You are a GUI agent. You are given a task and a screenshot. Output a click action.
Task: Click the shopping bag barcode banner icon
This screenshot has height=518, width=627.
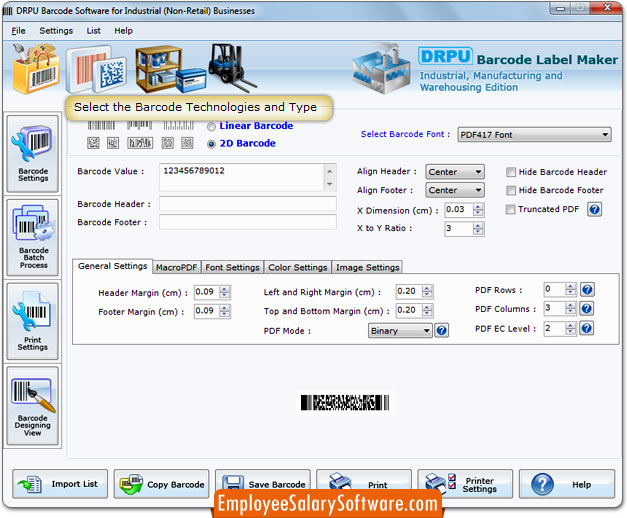pos(35,69)
